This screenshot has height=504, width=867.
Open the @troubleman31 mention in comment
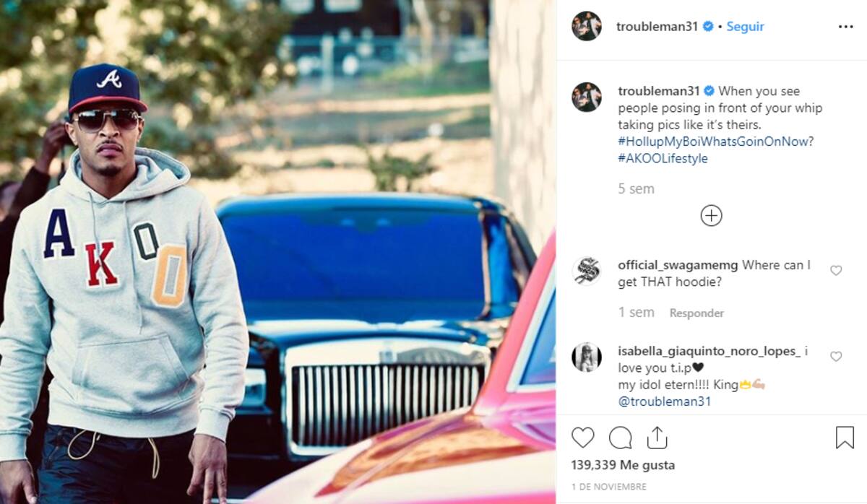665,401
